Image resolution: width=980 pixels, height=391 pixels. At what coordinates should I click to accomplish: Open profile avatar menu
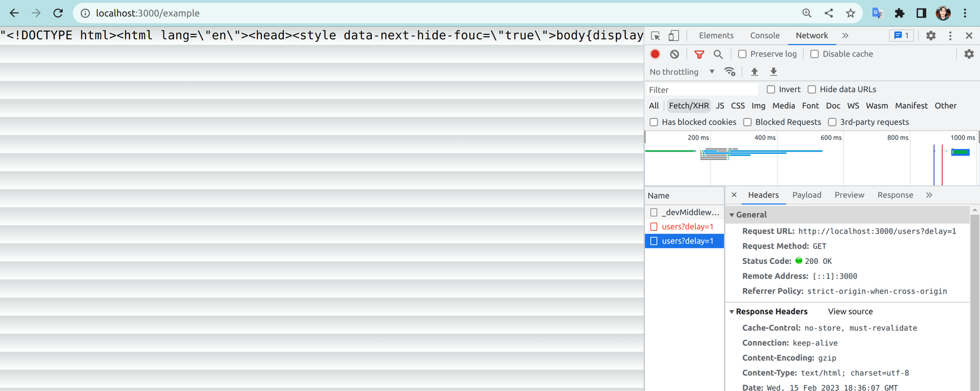[943, 13]
